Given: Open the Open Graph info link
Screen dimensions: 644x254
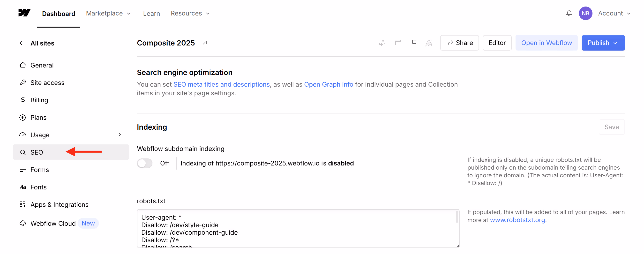Looking at the screenshot, I should point(329,84).
